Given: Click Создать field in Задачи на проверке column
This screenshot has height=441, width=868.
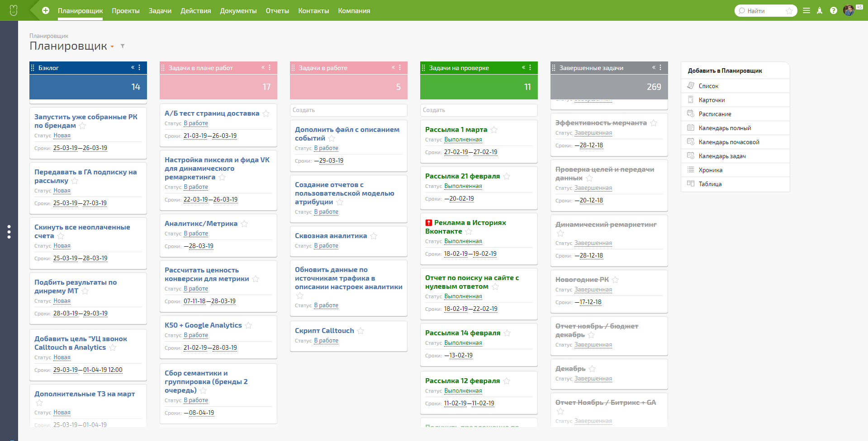Looking at the screenshot, I should click(x=479, y=110).
